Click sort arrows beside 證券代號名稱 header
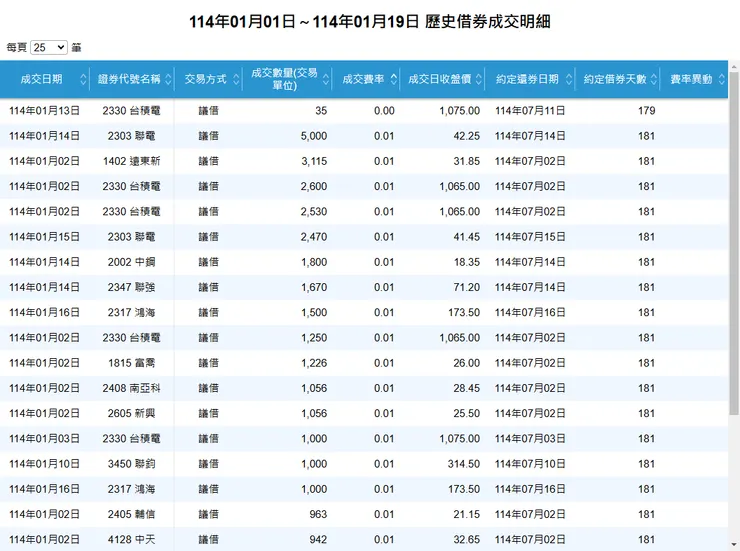The height and width of the screenshot is (551, 740). point(168,79)
